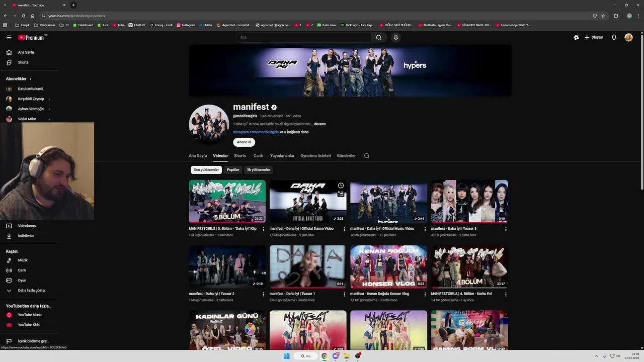Click the YouTube Premium logo
This screenshot has width=644, height=362.
32,37
